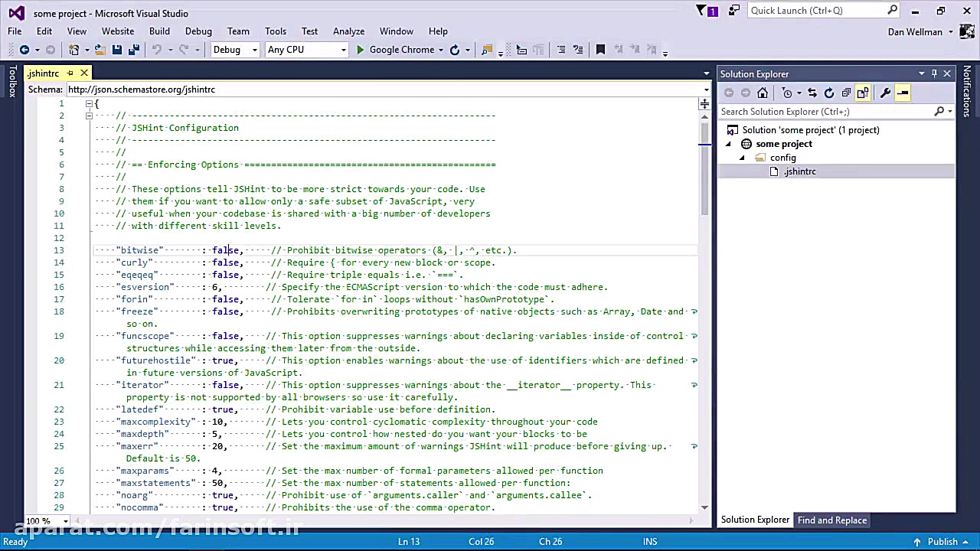Open Schema URL dropdown
This screenshot has width=980, height=551.
706,90
